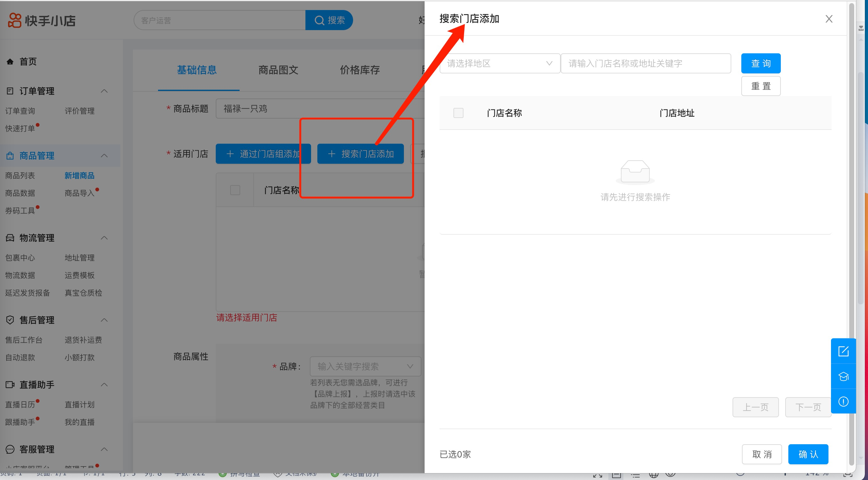Click the 重置 reset button

click(760, 86)
